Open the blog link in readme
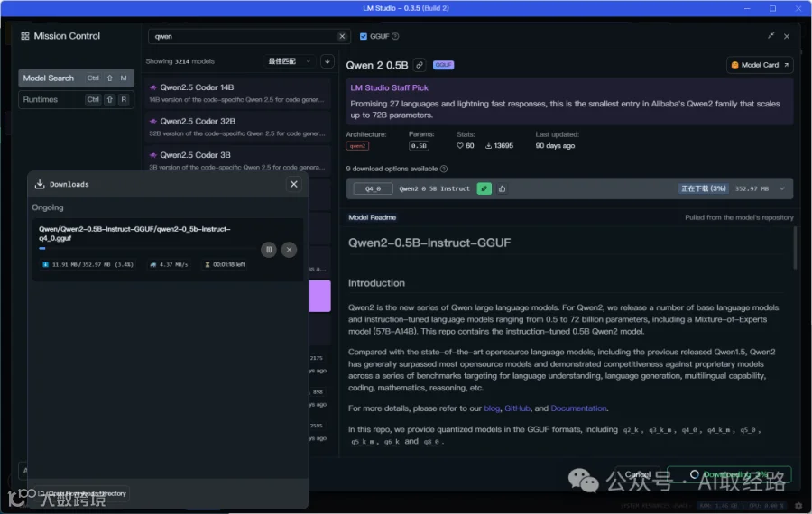This screenshot has height=514, width=812. pyautogui.click(x=492, y=408)
